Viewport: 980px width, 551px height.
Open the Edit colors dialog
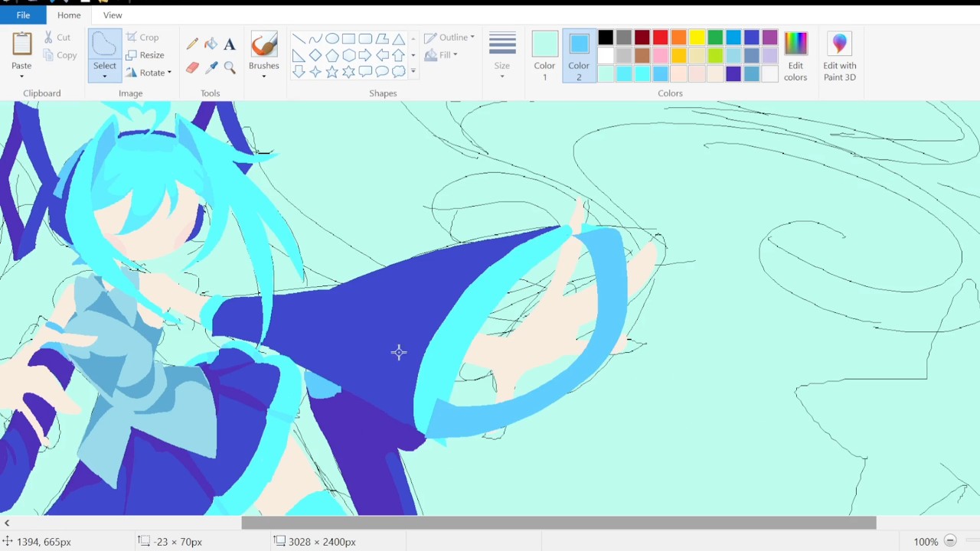click(x=795, y=57)
